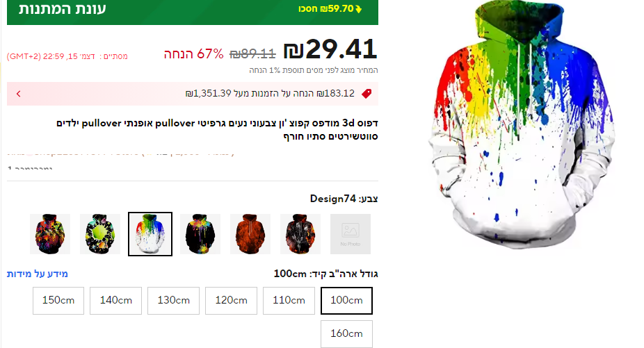Viewport: 644px width, 348px height.
Task: Select the black rainbow drip hoodie thumbnail
Action: 200,234
